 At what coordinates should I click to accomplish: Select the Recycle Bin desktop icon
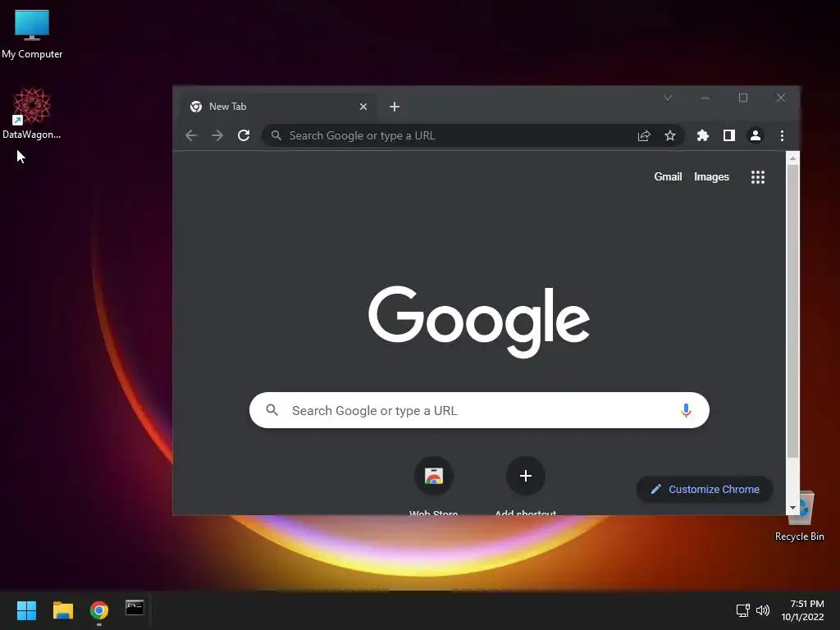click(x=800, y=517)
